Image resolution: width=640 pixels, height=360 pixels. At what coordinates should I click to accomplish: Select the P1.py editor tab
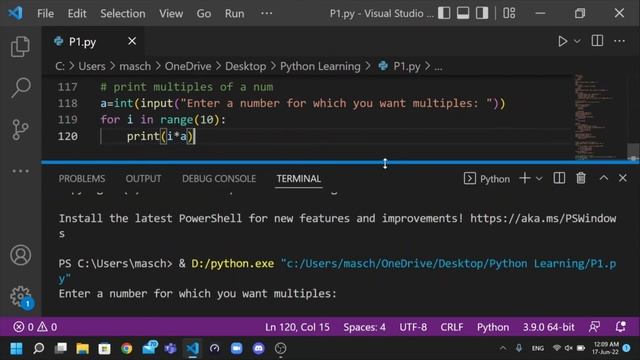93,42
